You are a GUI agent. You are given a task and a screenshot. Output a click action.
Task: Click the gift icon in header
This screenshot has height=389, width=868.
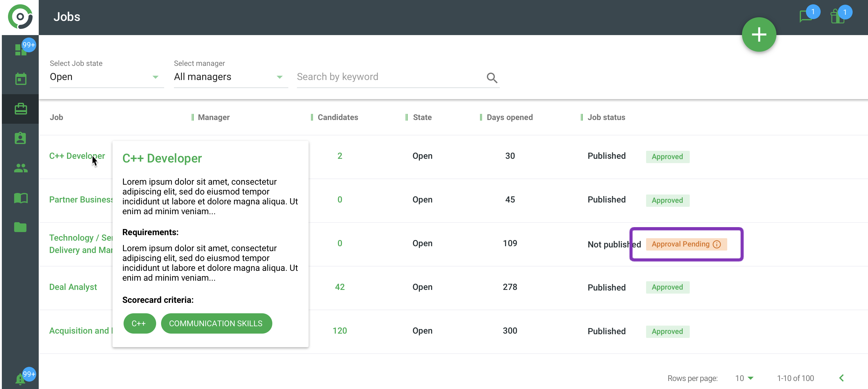pyautogui.click(x=837, y=17)
